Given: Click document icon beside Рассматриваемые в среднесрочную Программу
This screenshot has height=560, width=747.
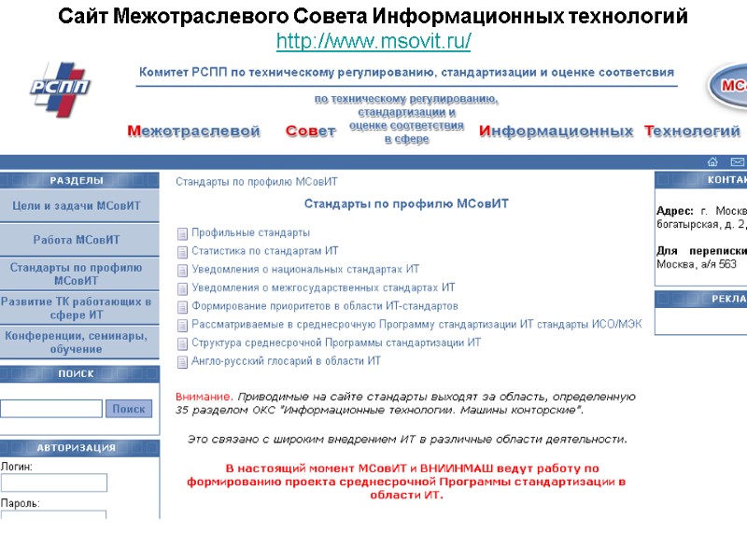Looking at the screenshot, I should (182, 325).
